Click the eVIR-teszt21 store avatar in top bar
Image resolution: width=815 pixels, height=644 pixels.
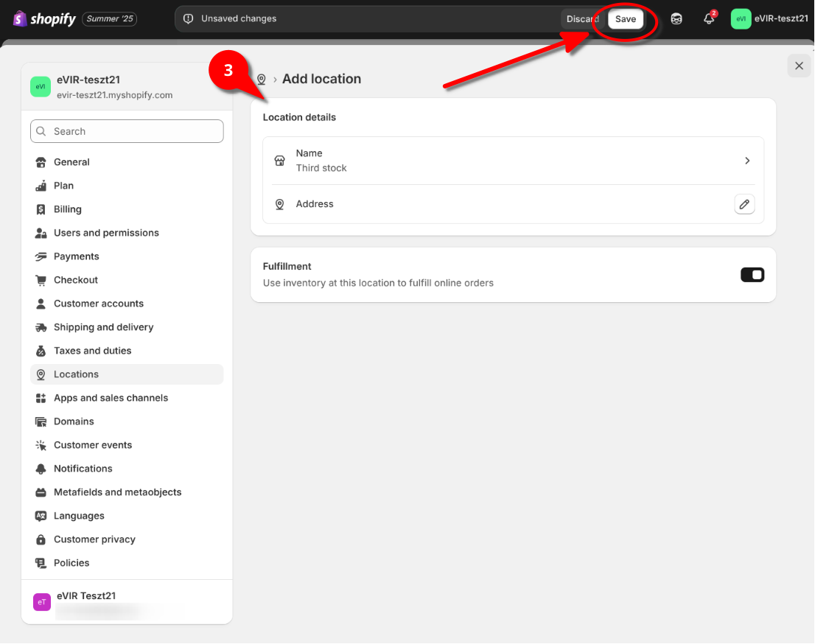(741, 19)
